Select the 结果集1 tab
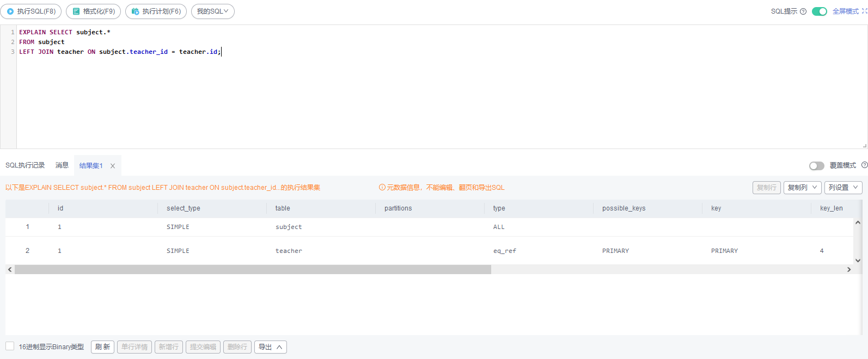The height and width of the screenshot is (359, 868). 91,166
